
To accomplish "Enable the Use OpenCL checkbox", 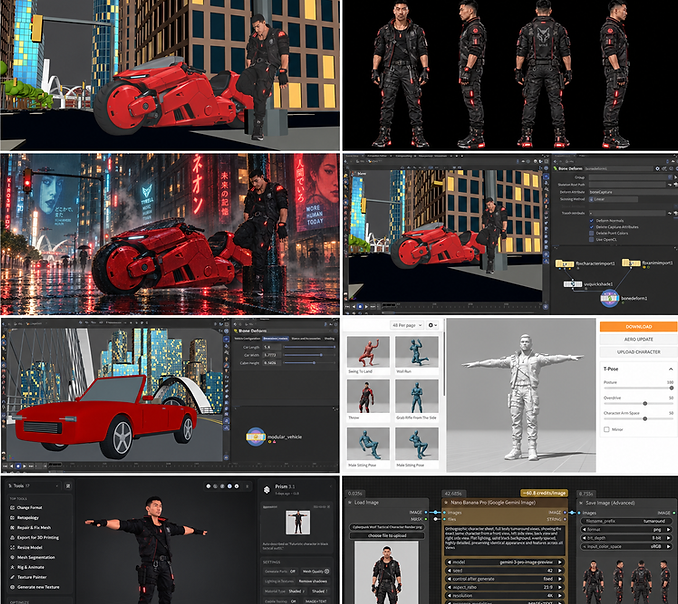I will click(591, 239).
